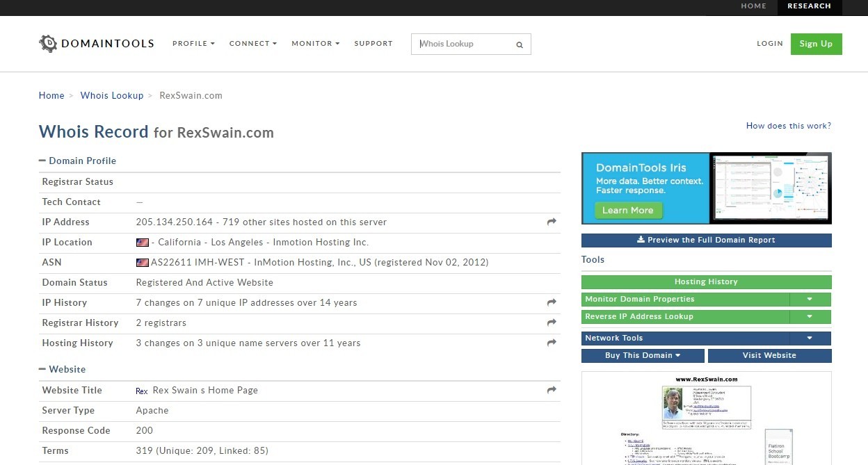Image resolution: width=868 pixels, height=465 pixels.
Task: Click 'California - Los Angeles' location text
Action: (x=211, y=243)
